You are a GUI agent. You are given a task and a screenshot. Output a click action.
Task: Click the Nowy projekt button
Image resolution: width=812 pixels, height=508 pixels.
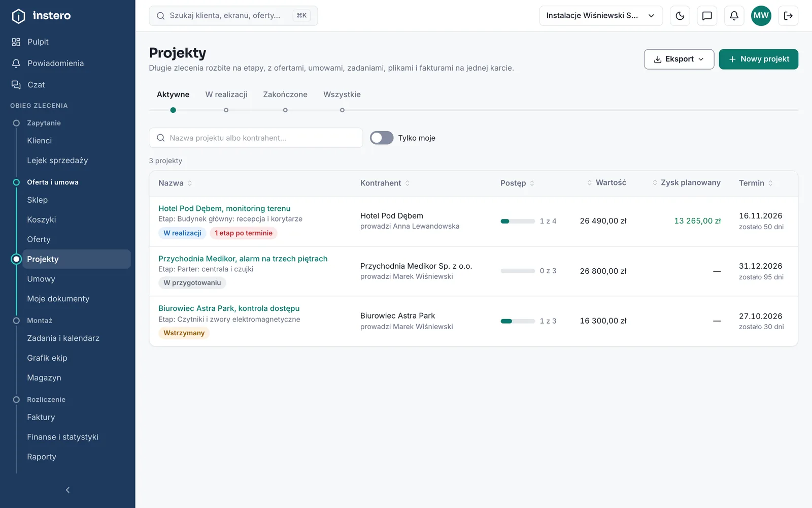(x=758, y=59)
